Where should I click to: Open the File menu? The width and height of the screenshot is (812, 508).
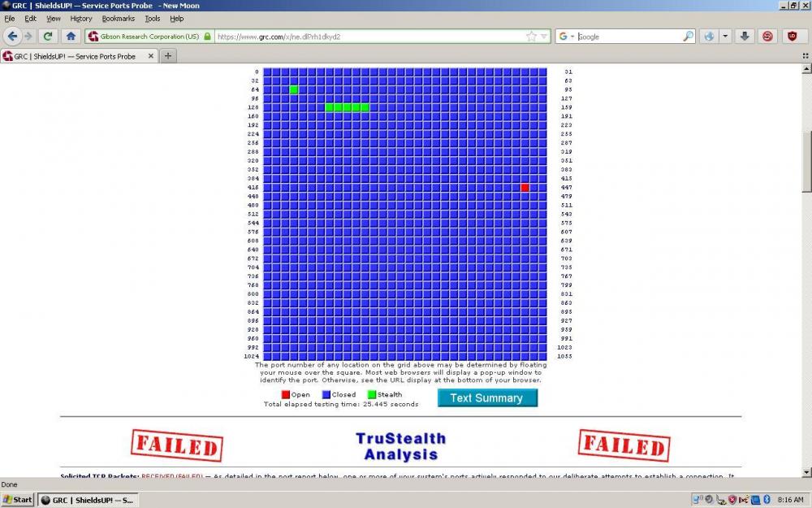9,19
